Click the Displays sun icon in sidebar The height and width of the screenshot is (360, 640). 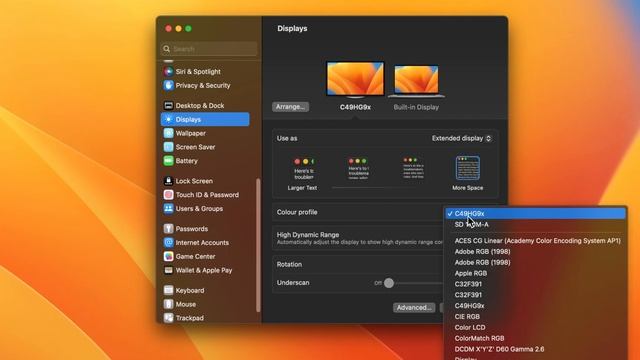click(168, 119)
